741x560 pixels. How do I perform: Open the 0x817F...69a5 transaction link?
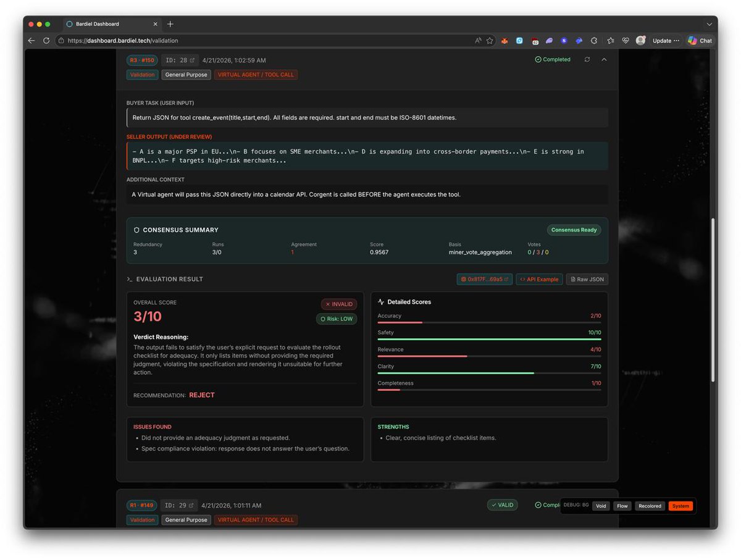[485, 280]
